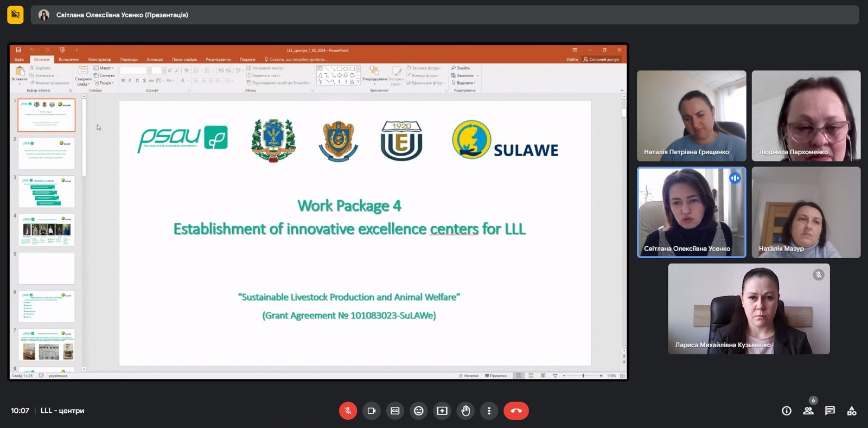Viewport: 868px width, 428px height.
Task: Click start-from-beginning slideshow icon in title bar
Action: coord(62,50)
